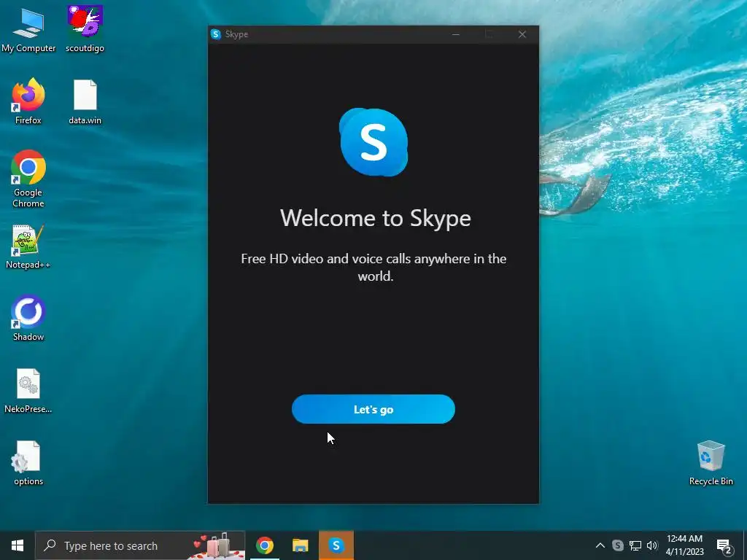The width and height of the screenshot is (747, 560).
Task: Open the taskbar clock and date
Action: (x=684, y=545)
